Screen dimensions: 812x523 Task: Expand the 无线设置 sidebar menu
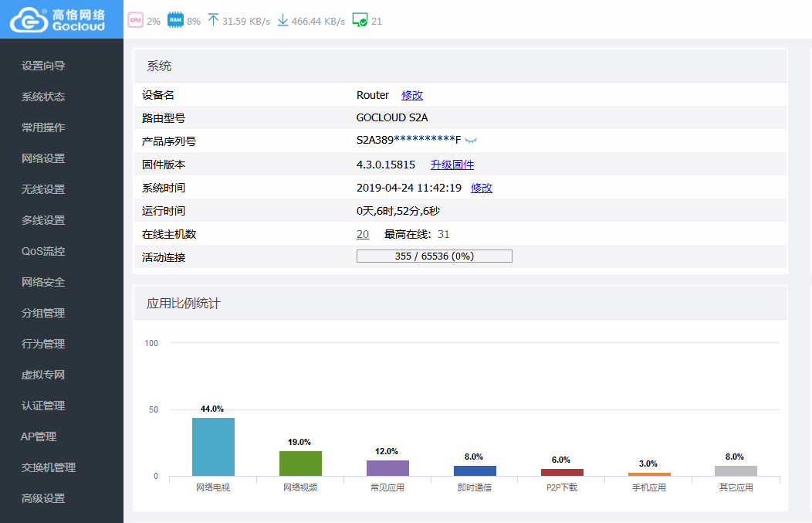[x=43, y=189]
